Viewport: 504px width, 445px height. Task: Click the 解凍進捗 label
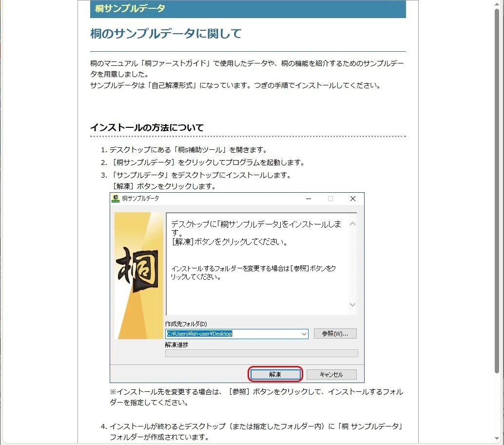pos(176,344)
